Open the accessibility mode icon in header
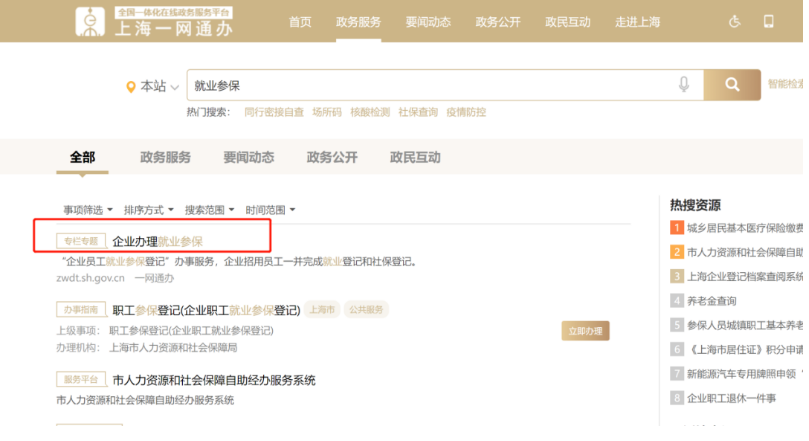 (734, 22)
